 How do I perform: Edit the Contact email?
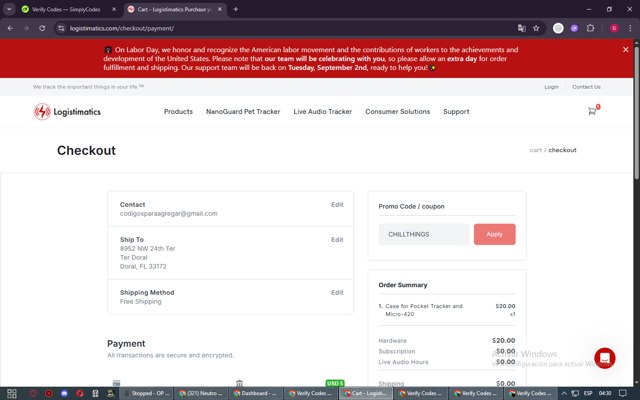coord(337,204)
